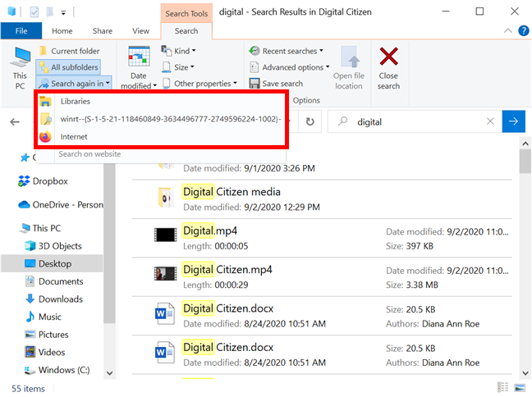Open Videos in navigation pane
532x397 pixels.
pyautogui.click(x=45, y=352)
